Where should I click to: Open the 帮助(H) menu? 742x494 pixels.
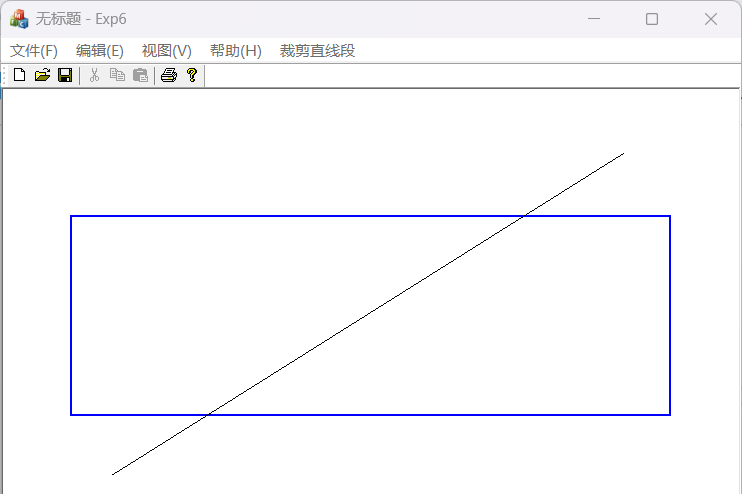click(x=236, y=51)
